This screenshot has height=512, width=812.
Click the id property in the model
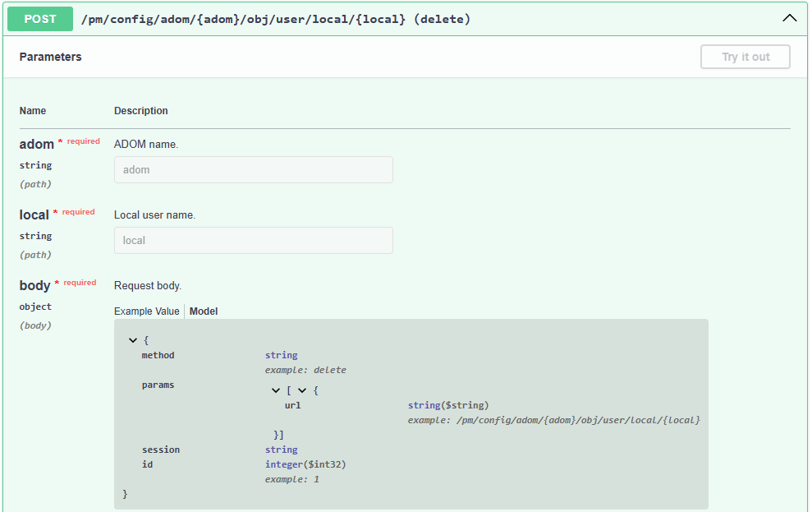point(147,464)
